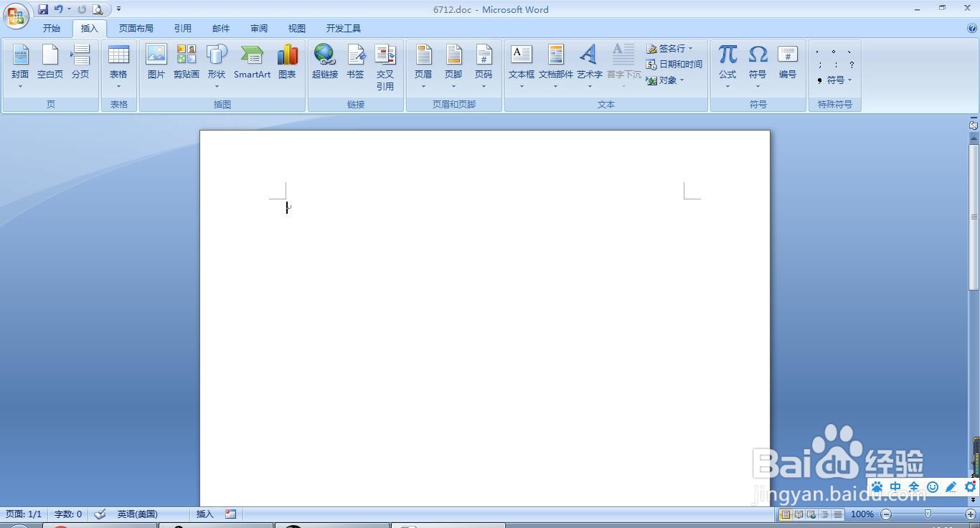Image resolution: width=980 pixels, height=528 pixels.
Task: Open the 公式 equation gallery
Action: coord(727,67)
